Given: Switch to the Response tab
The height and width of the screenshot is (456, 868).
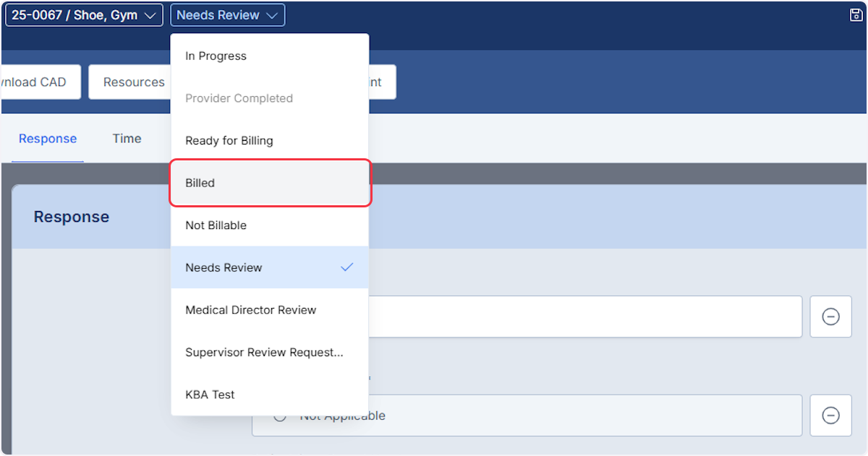Looking at the screenshot, I should pos(48,139).
